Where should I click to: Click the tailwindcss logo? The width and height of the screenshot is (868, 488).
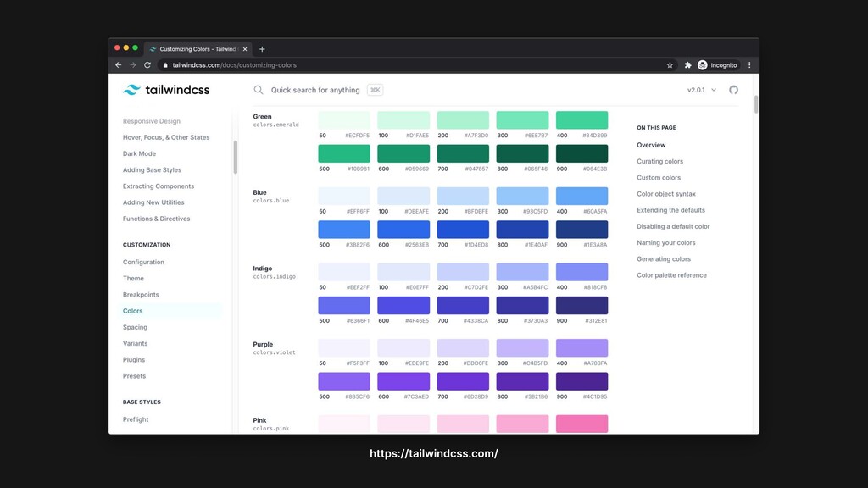point(166,90)
